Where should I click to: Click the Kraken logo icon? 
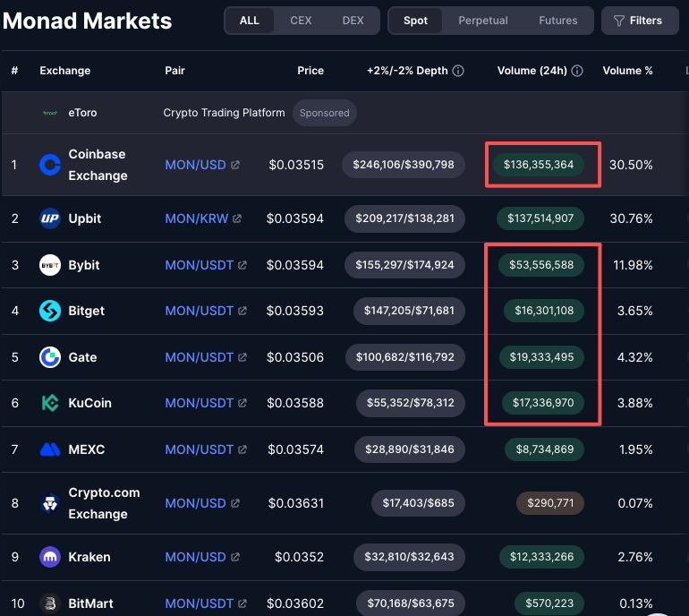coord(50,557)
